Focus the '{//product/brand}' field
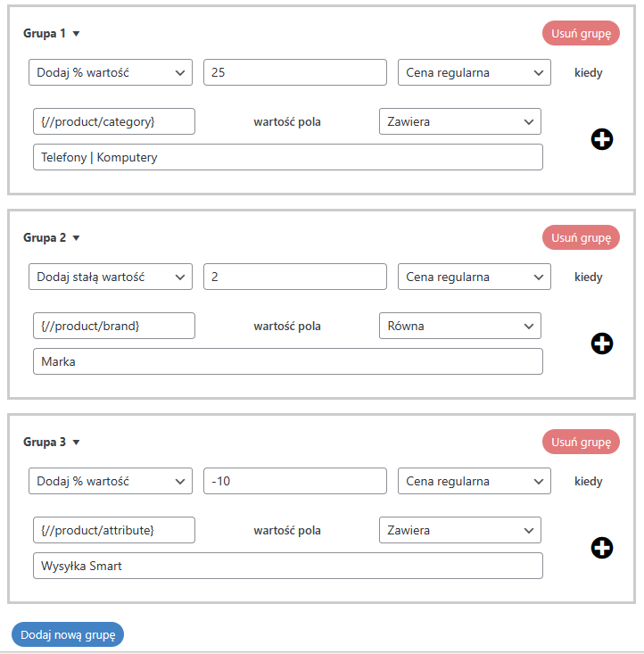 (x=114, y=326)
